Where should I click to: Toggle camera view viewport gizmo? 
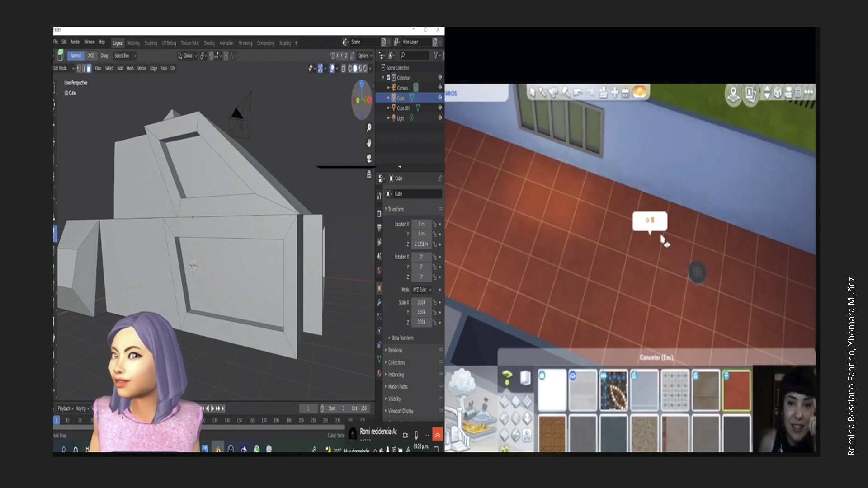pyautogui.click(x=369, y=158)
